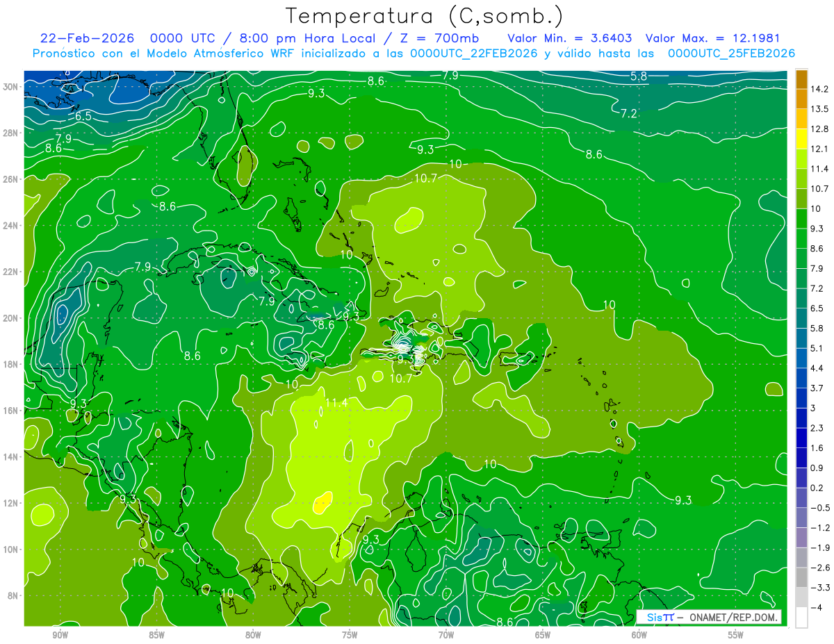Click the 0.2 value on the color scale
834x644 pixels.
[817, 488]
